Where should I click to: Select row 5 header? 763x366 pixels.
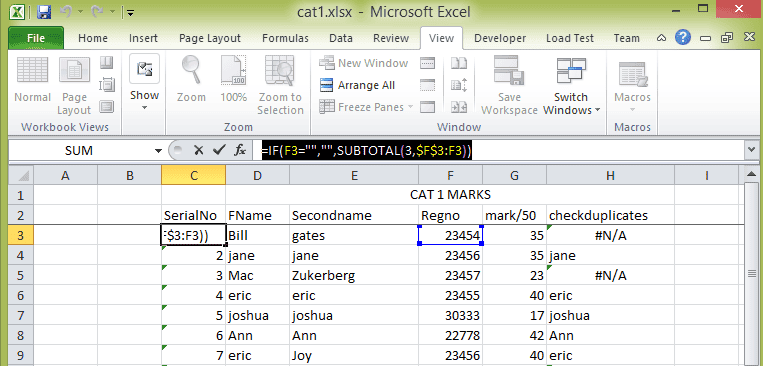(21, 275)
